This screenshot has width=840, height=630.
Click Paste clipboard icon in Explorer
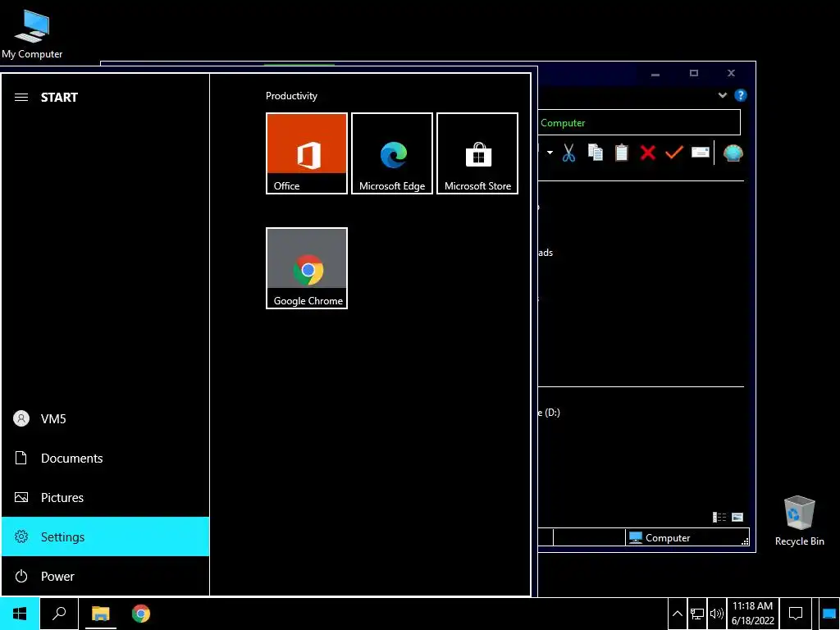[622, 153]
